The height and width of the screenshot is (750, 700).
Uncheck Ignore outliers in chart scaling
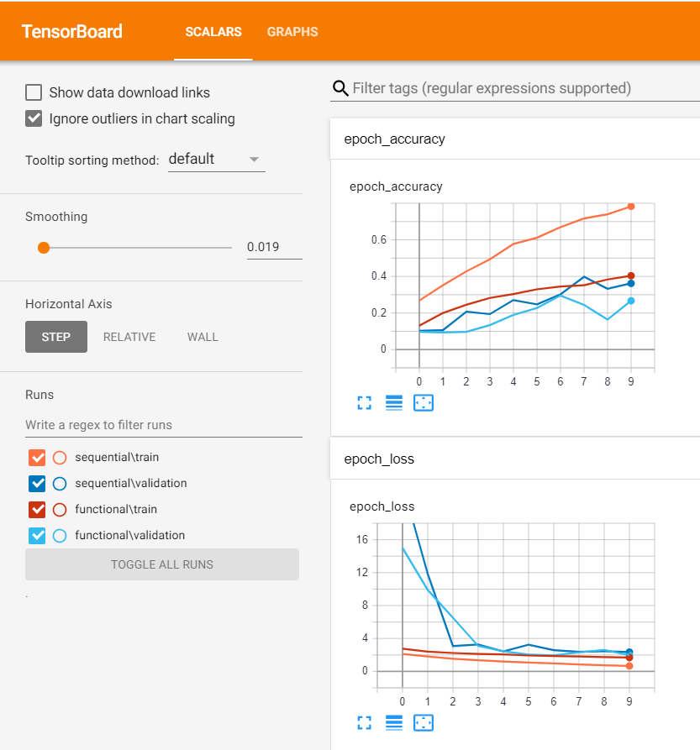32,118
